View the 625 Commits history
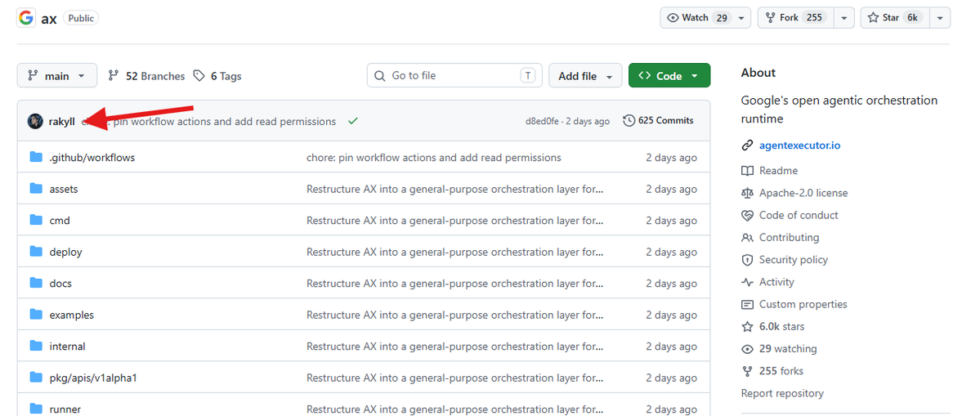The image size is (980, 416). 659,121
